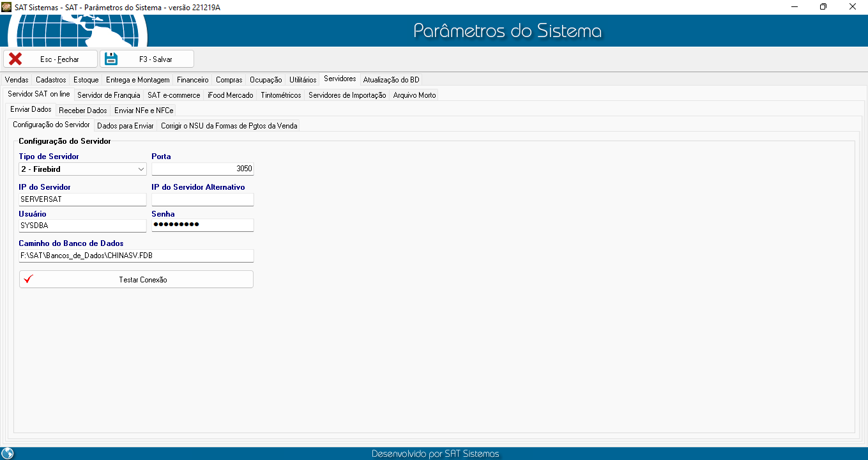Click the IP do Servidor field

[x=82, y=199]
